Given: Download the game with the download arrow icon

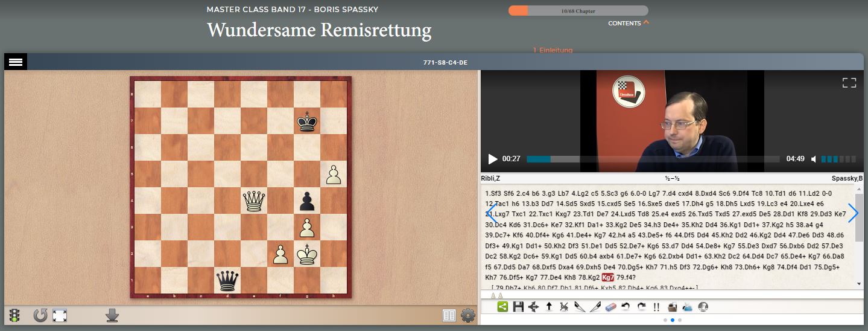Looking at the screenshot, I should 112,315.
